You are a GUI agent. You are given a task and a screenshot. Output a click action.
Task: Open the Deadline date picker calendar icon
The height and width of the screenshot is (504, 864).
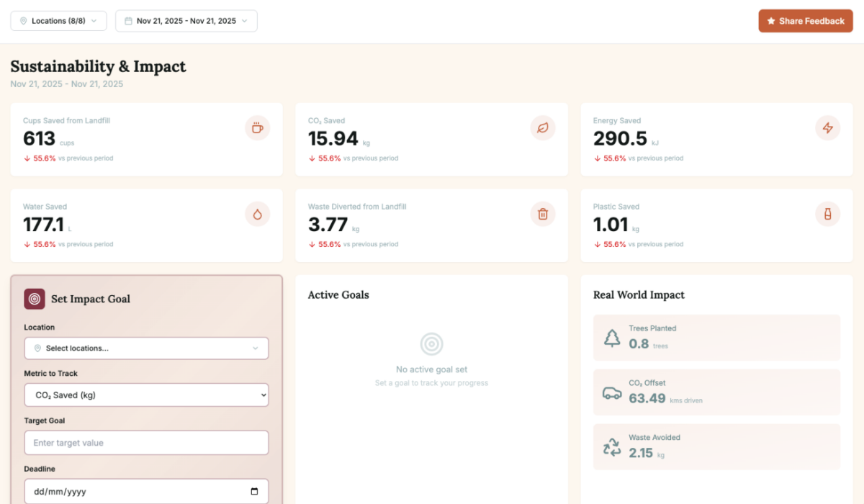click(x=253, y=490)
